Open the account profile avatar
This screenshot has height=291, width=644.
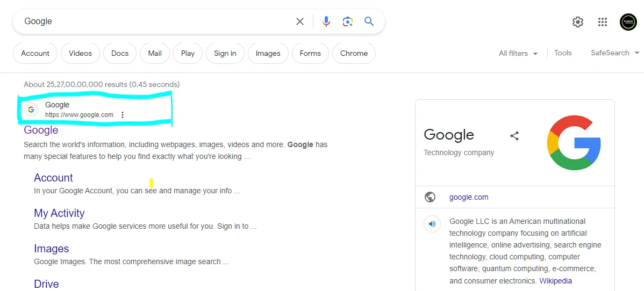628,22
